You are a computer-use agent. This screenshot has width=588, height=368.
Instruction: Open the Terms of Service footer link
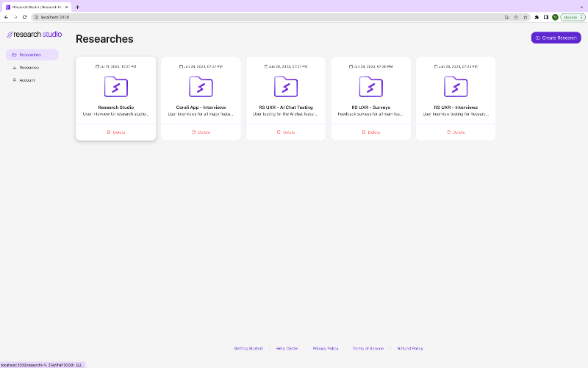[x=368, y=348]
